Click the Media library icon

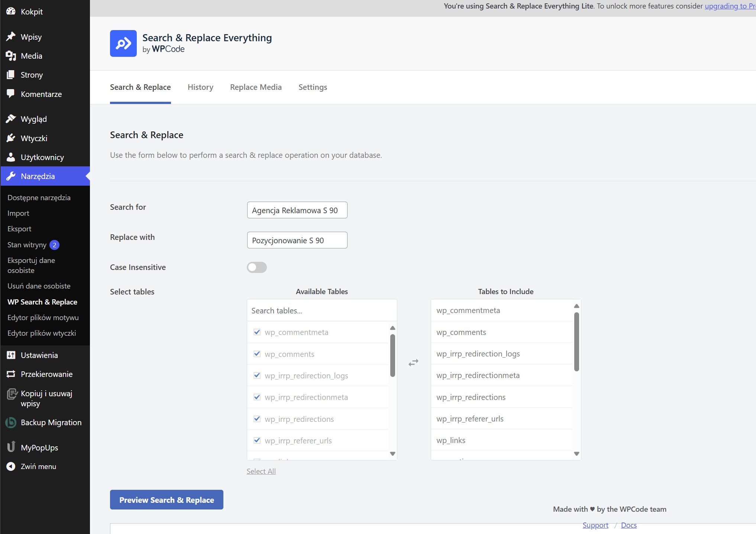pos(11,56)
